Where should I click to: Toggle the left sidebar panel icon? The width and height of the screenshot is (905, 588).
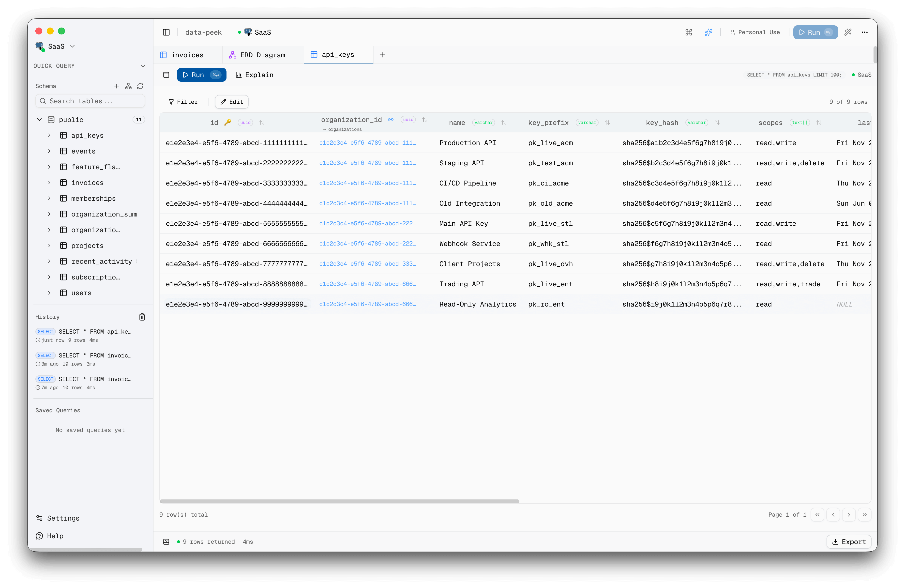coord(166,32)
